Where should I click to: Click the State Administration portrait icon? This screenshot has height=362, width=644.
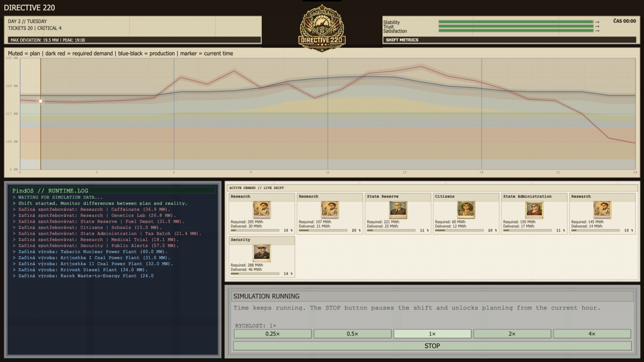[x=534, y=210]
